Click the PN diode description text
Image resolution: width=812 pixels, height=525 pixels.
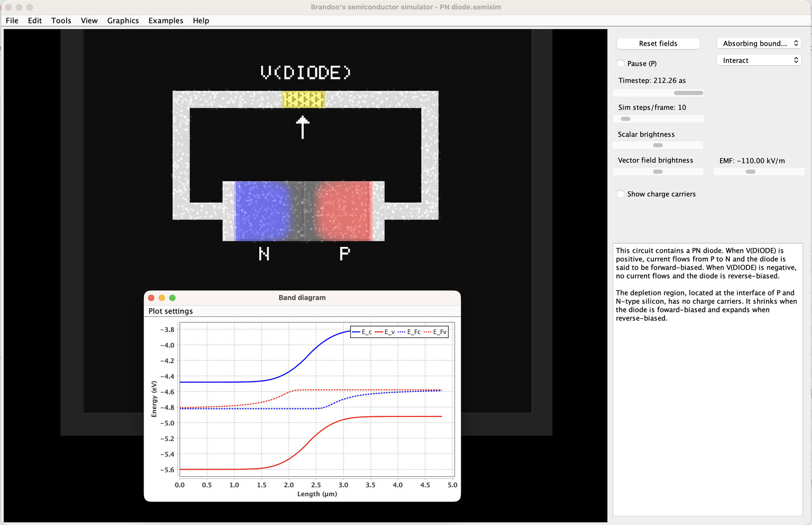(x=706, y=263)
